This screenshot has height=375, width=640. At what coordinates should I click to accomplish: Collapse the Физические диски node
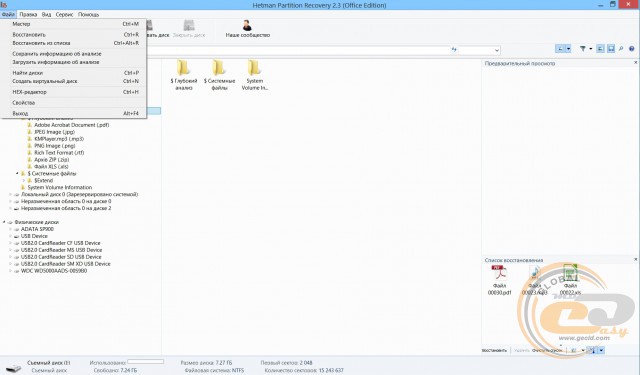pos(4,222)
